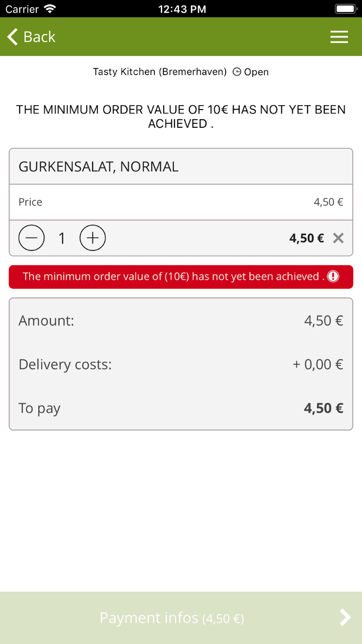Viewport: 362px width, 644px height.
Task: Select the Price row showing 4,50 €
Action: (181, 202)
